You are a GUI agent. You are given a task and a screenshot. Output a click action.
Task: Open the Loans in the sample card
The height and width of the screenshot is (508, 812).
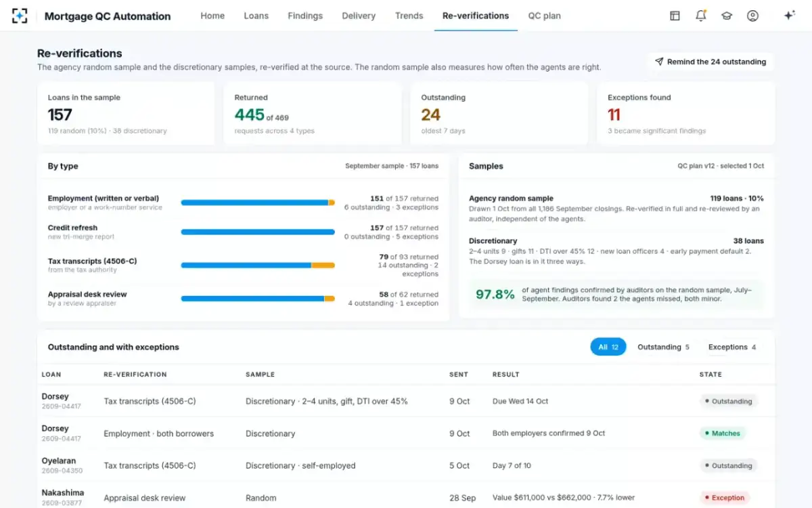click(126, 114)
